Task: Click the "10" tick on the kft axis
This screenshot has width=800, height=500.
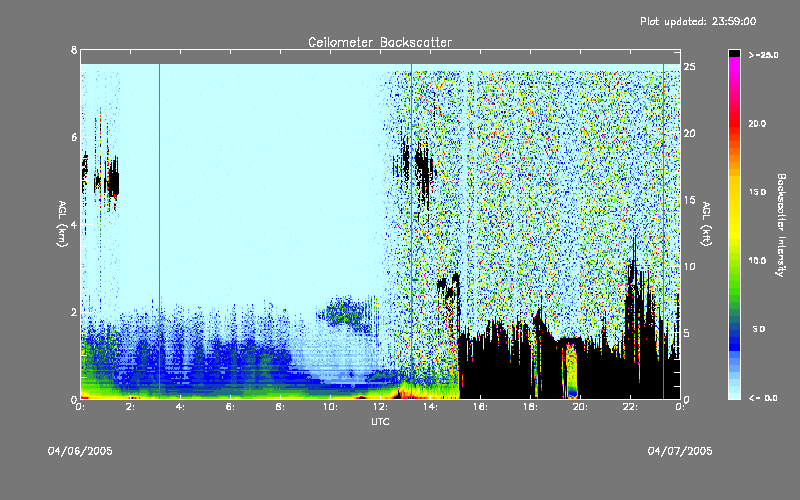Action: (689, 266)
